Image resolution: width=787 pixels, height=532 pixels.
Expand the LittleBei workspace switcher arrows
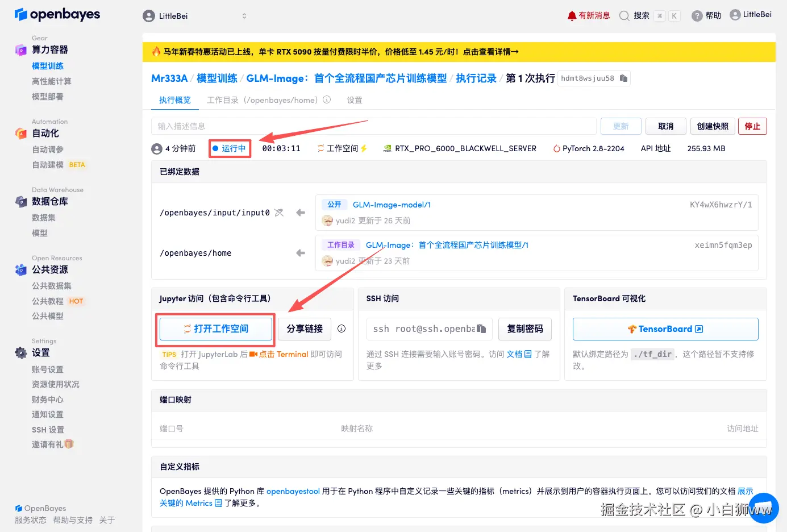click(x=244, y=16)
